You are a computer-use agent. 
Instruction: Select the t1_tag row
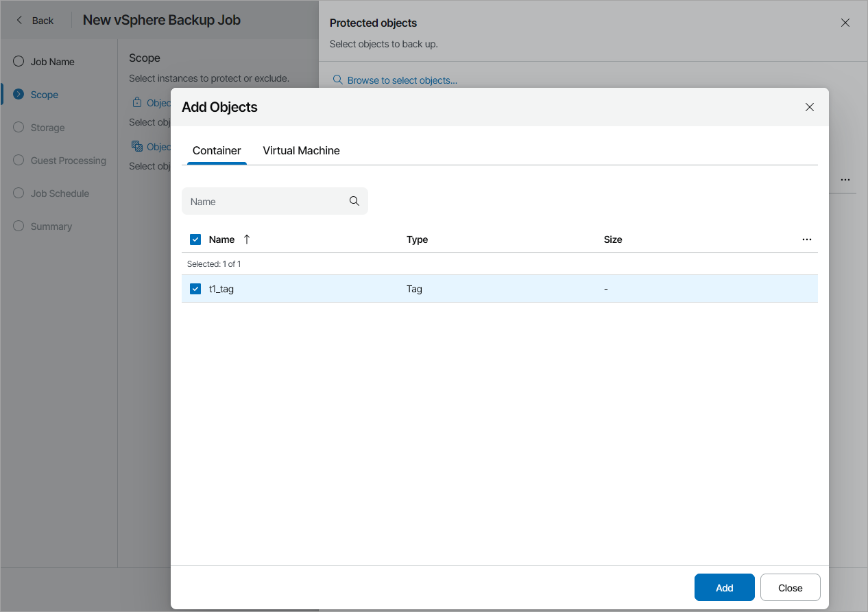411,289
